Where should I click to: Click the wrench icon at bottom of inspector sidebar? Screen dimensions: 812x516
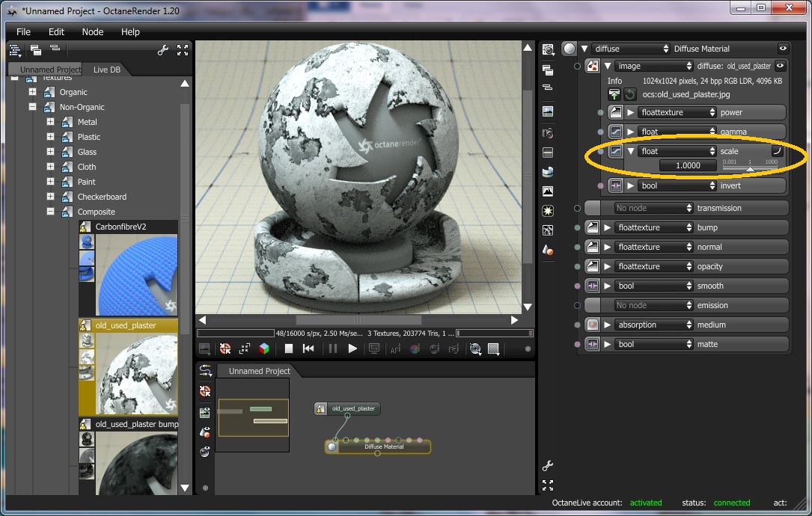click(547, 465)
